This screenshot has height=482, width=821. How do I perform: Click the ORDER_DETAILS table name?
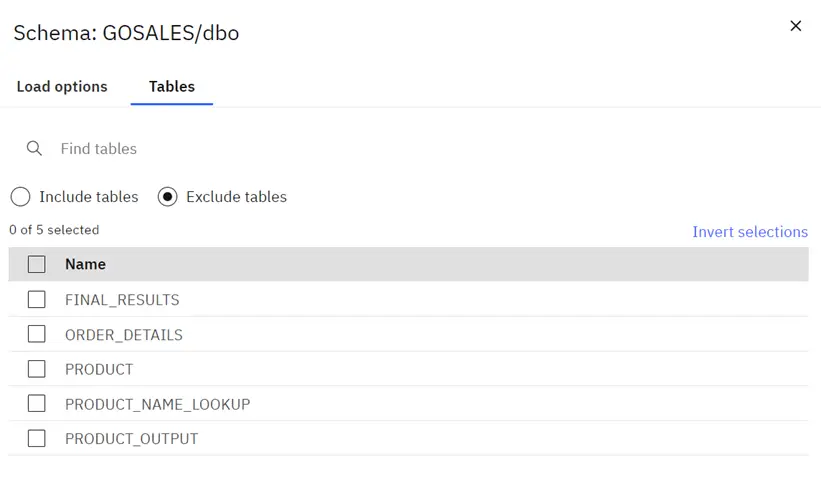point(124,335)
